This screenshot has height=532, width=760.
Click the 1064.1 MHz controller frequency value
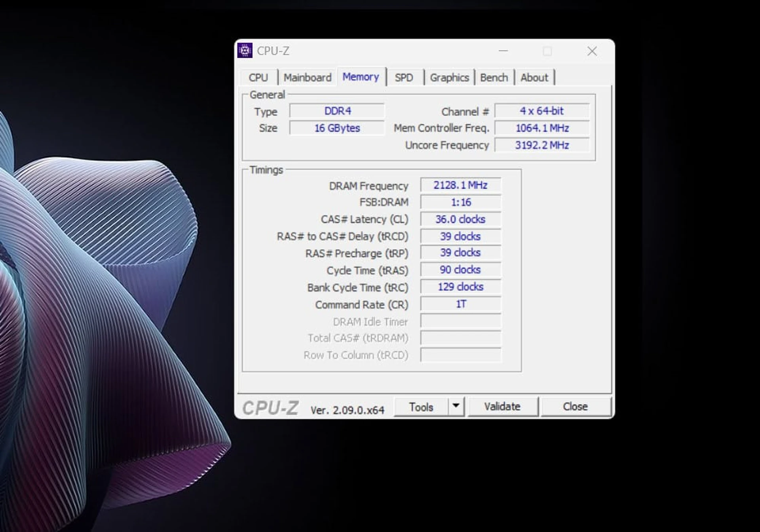pyautogui.click(x=542, y=128)
